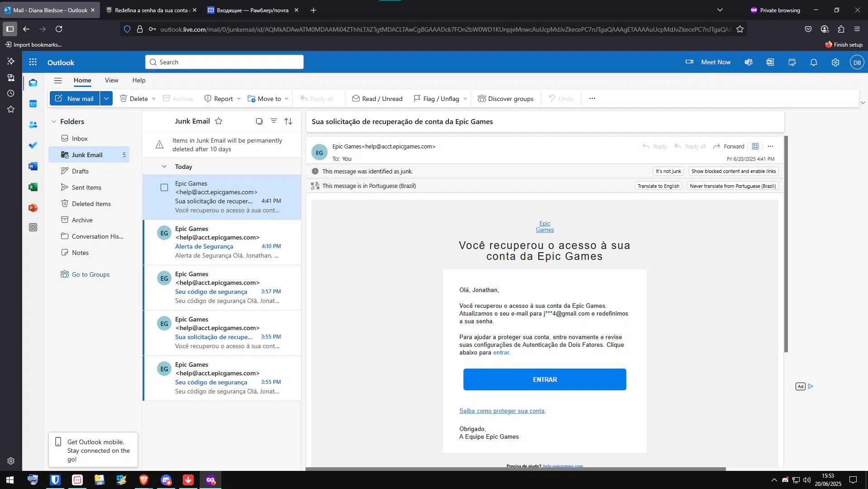Launch Word from the app rail
The width and height of the screenshot is (868, 489).
coord(33,166)
